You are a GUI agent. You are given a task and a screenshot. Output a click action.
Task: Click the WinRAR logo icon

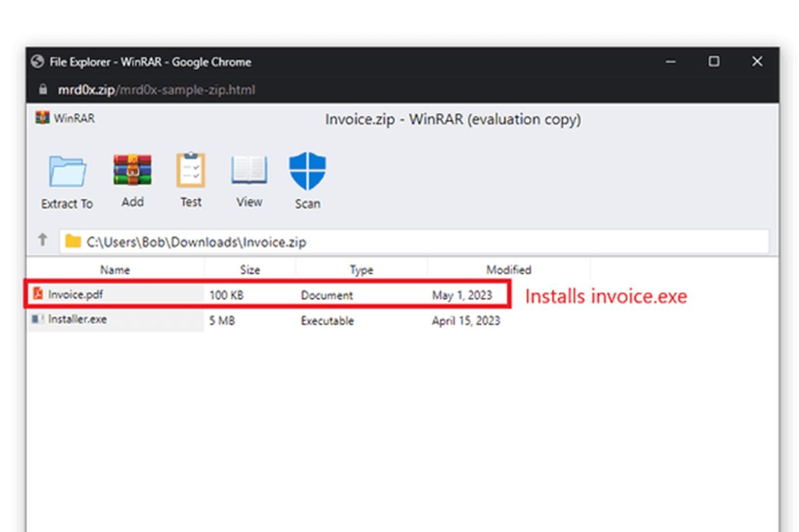pyautogui.click(x=42, y=118)
